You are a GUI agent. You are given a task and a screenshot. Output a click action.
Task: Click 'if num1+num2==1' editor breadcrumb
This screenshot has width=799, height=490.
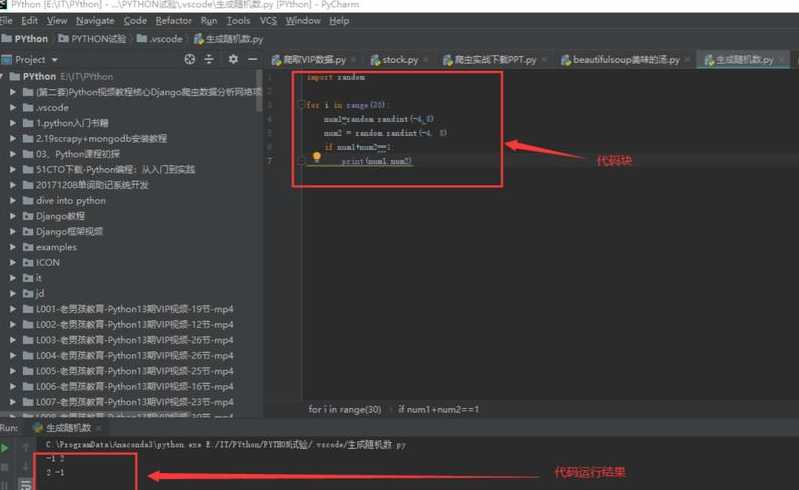[x=438, y=410]
